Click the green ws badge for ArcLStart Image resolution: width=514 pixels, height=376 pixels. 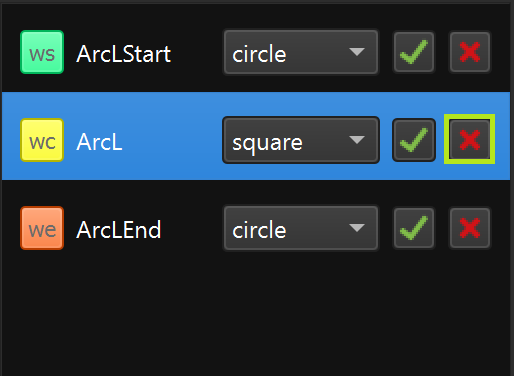coord(42,52)
